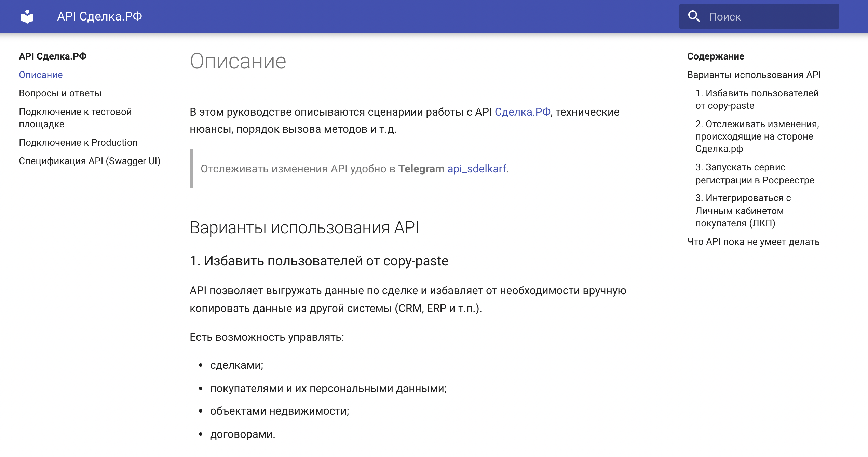Click the Варианты использования API heading

[x=304, y=227]
